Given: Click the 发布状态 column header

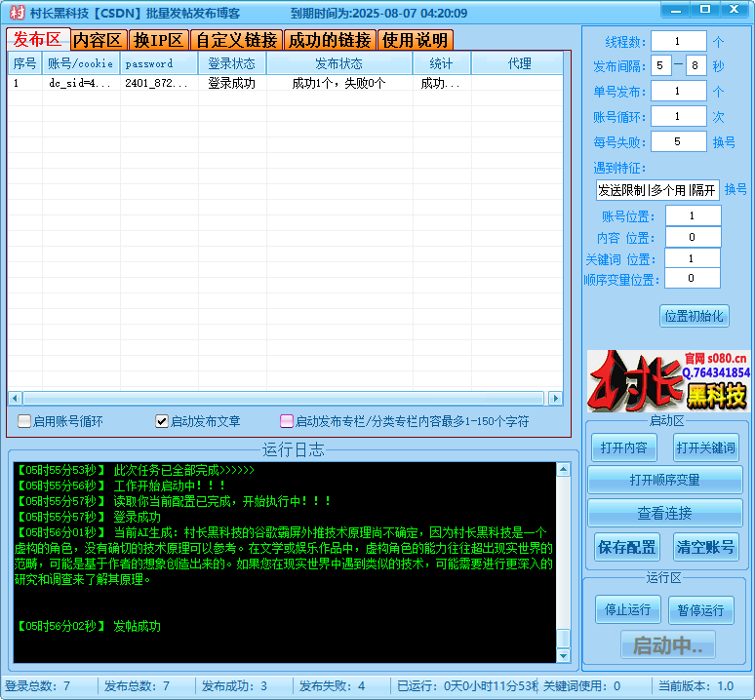Looking at the screenshot, I should click(339, 63).
